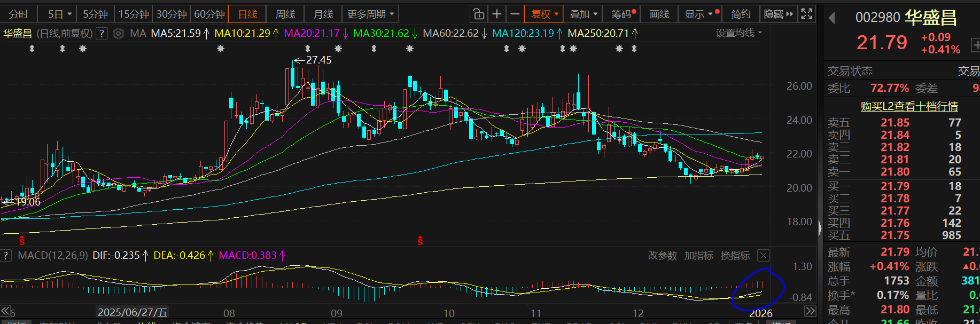Click the lock chart icon

(x=479, y=14)
